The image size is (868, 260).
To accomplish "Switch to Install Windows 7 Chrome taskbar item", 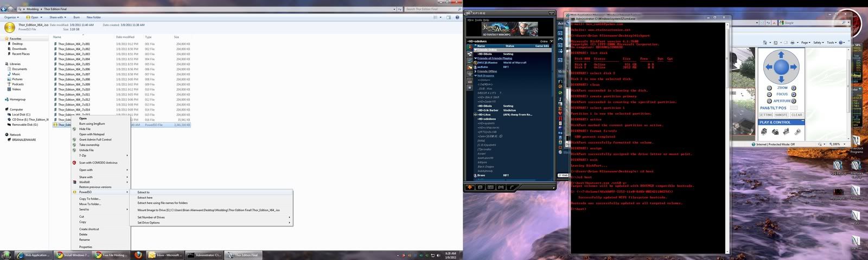I will click(73, 255).
